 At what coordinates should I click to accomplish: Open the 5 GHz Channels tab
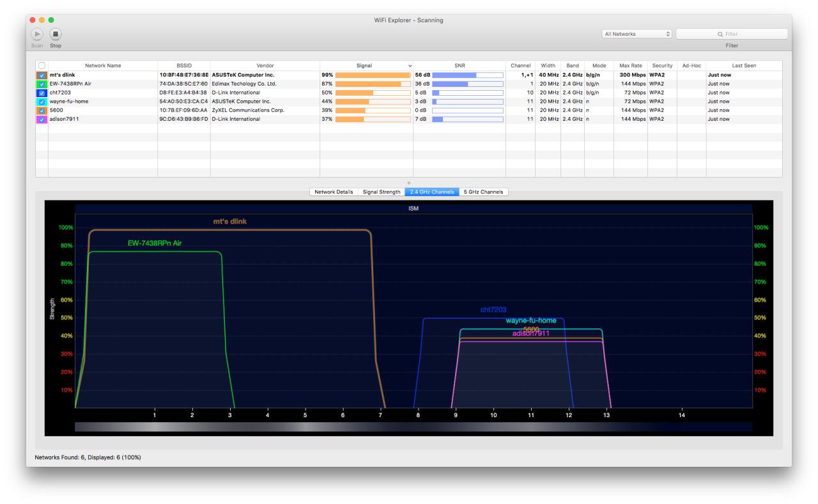pyautogui.click(x=483, y=192)
